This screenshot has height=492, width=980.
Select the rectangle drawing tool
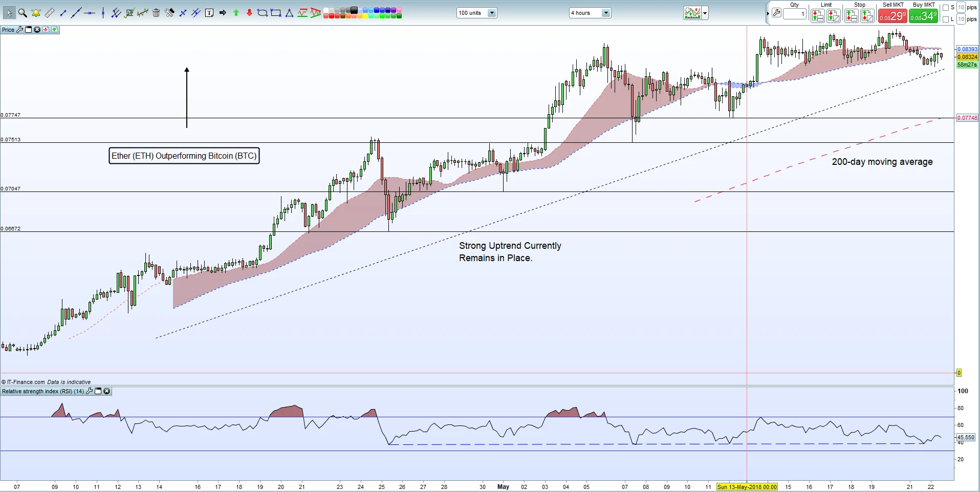click(276, 13)
